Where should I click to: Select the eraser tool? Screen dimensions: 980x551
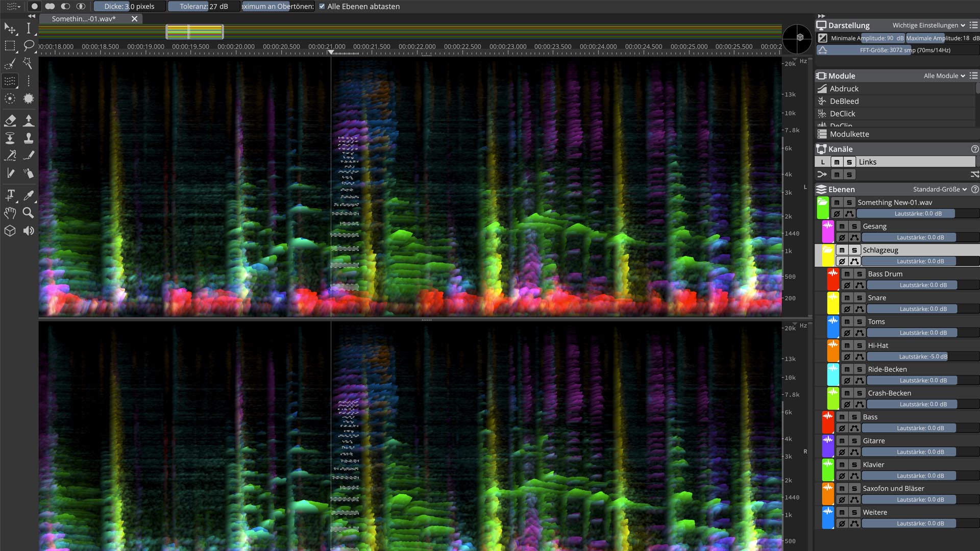[10, 120]
